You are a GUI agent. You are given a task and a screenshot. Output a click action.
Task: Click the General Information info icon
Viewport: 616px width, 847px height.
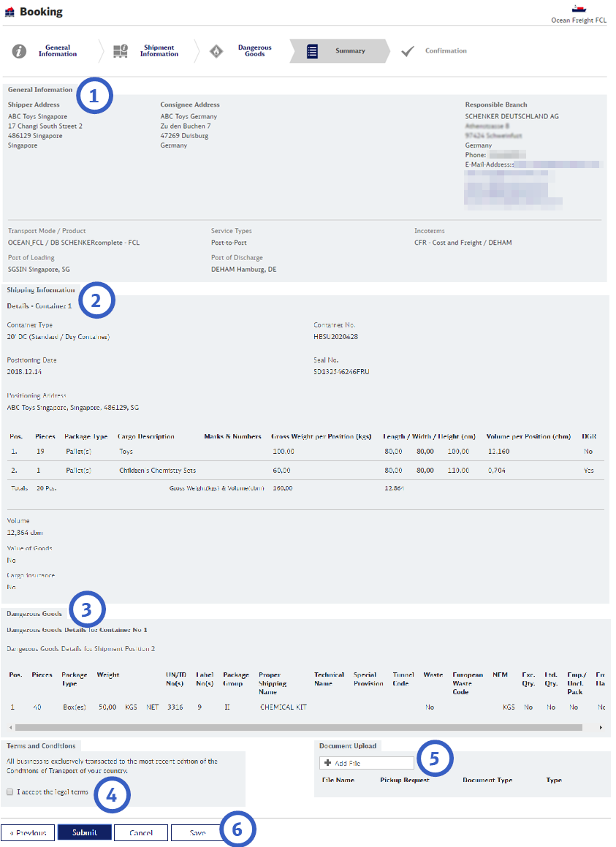pyautogui.click(x=19, y=50)
